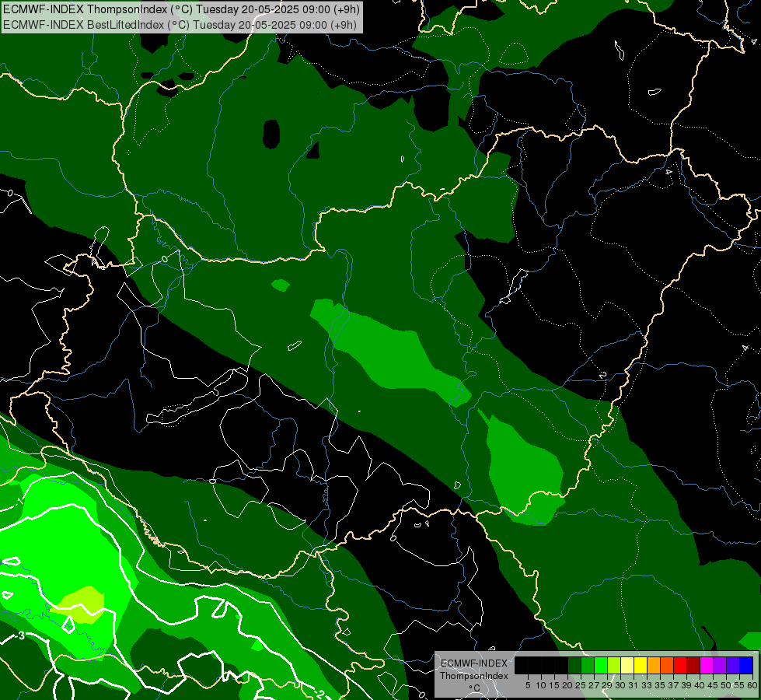Click the legend tick label 5

coord(528,685)
